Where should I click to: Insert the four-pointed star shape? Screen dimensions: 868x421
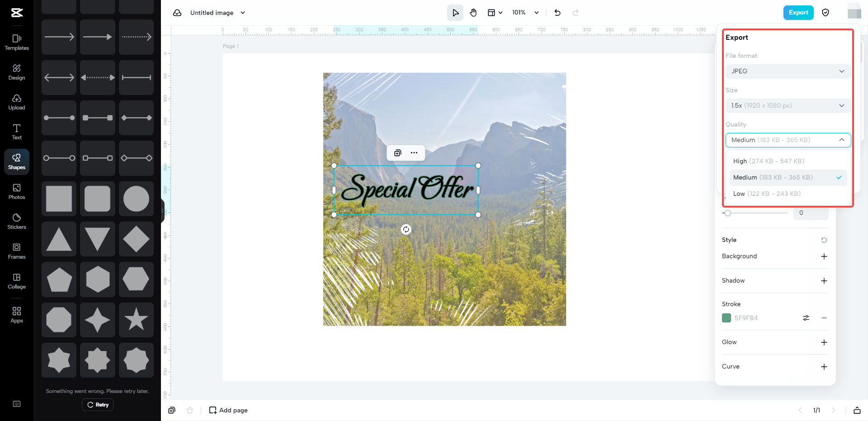(x=98, y=320)
